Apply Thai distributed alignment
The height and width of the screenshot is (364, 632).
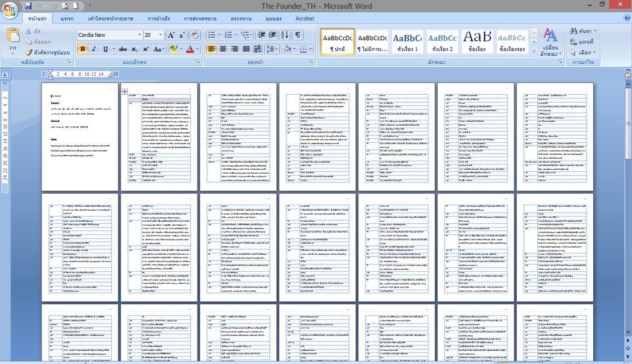pyautogui.click(x=257, y=49)
